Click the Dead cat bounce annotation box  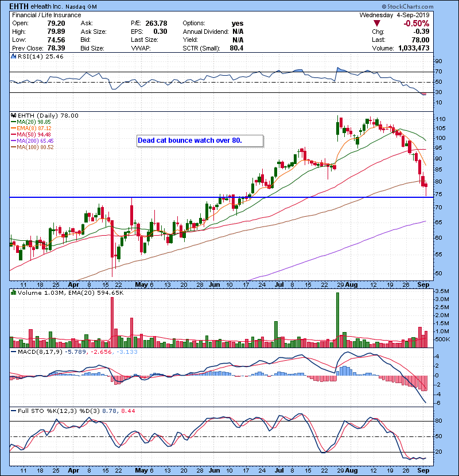[200, 141]
